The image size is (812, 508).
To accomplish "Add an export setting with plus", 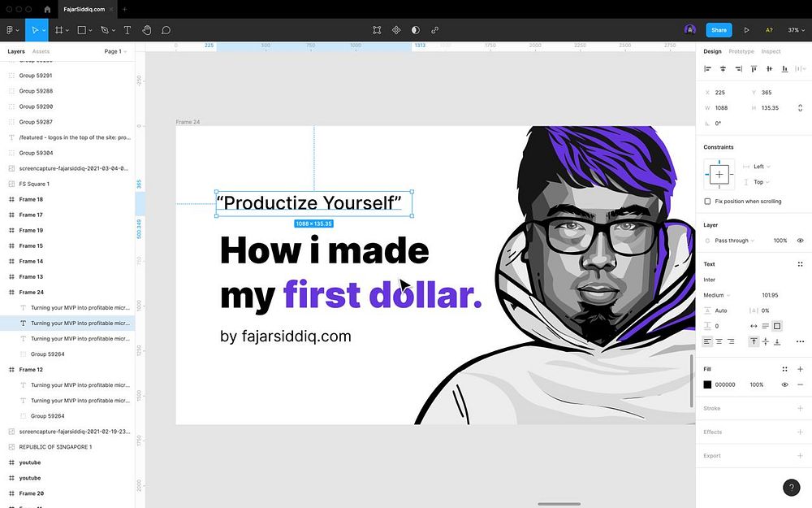I will click(x=800, y=456).
